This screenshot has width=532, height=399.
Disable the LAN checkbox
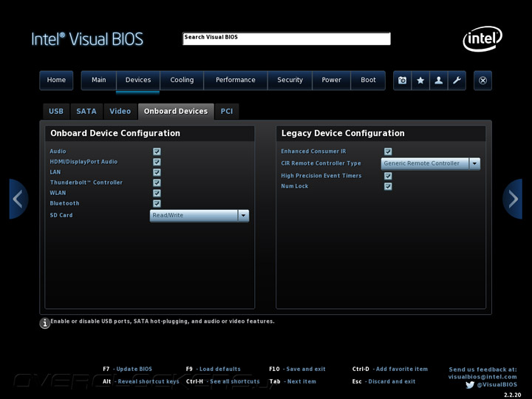pos(157,172)
